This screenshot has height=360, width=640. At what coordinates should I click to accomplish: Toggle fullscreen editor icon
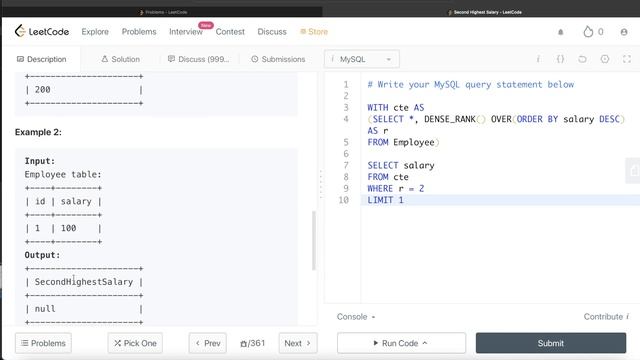click(627, 59)
